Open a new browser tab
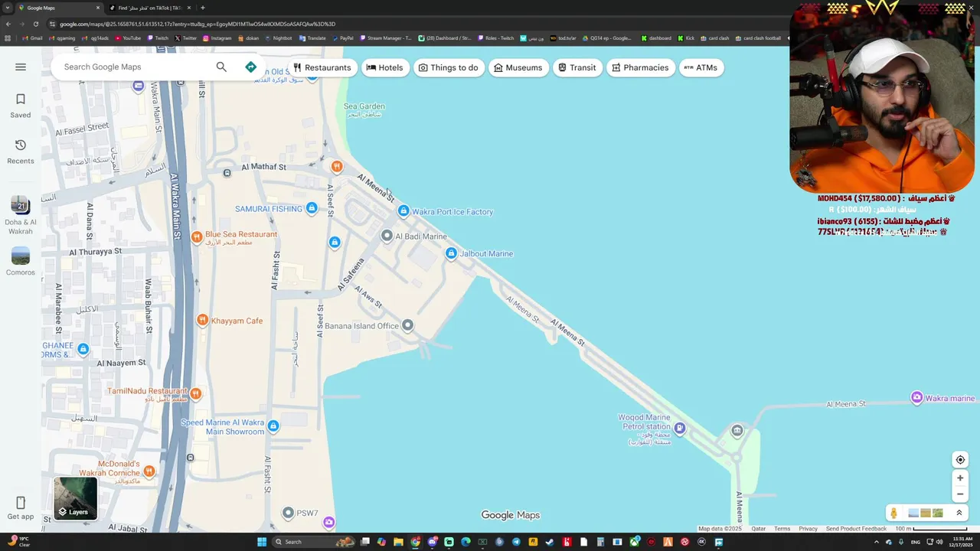Screen dimensions: 980x551 pyautogui.click(x=202, y=8)
